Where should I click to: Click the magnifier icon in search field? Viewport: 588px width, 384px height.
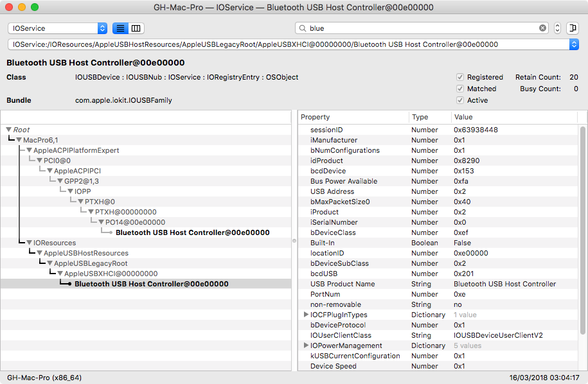coord(303,28)
